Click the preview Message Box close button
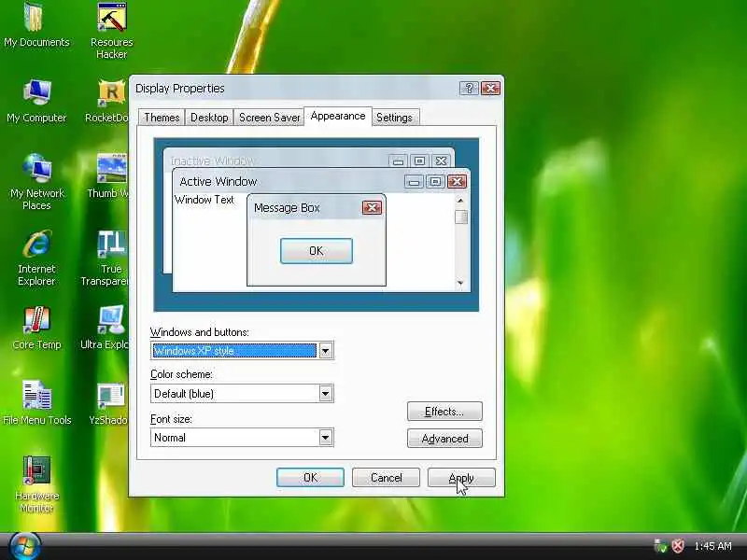This screenshot has width=747, height=560. coord(372,207)
